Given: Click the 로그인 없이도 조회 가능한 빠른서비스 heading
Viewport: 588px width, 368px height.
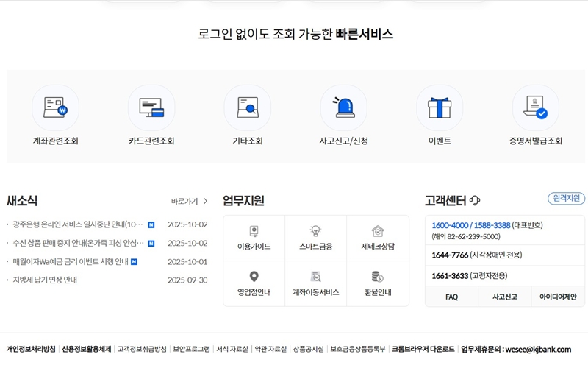Looking at the screenshot, I should (x=295, y=34).
